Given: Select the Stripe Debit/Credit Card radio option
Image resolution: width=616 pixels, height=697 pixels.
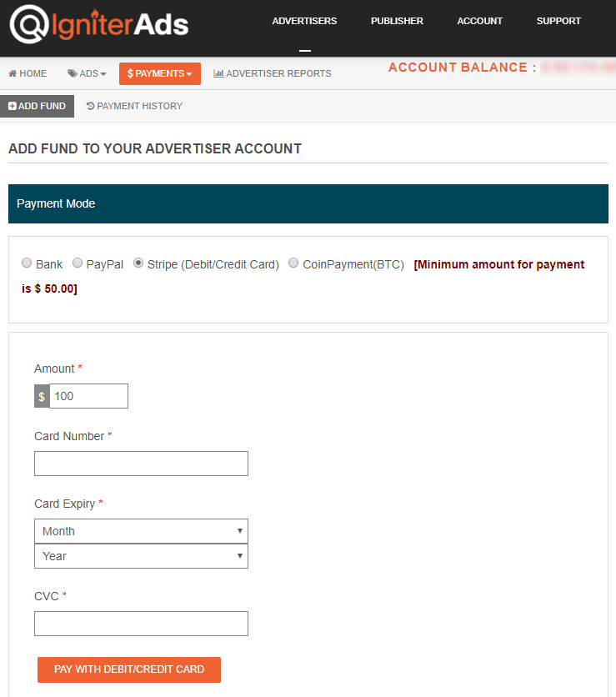Looking at the screenshot, I should coord(138,263).
